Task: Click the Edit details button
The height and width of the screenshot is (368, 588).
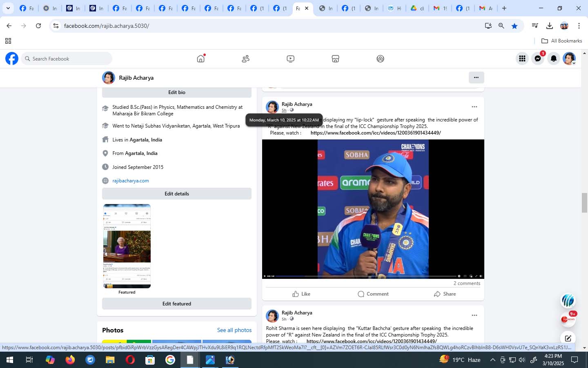Action: [x=177, y=194]
